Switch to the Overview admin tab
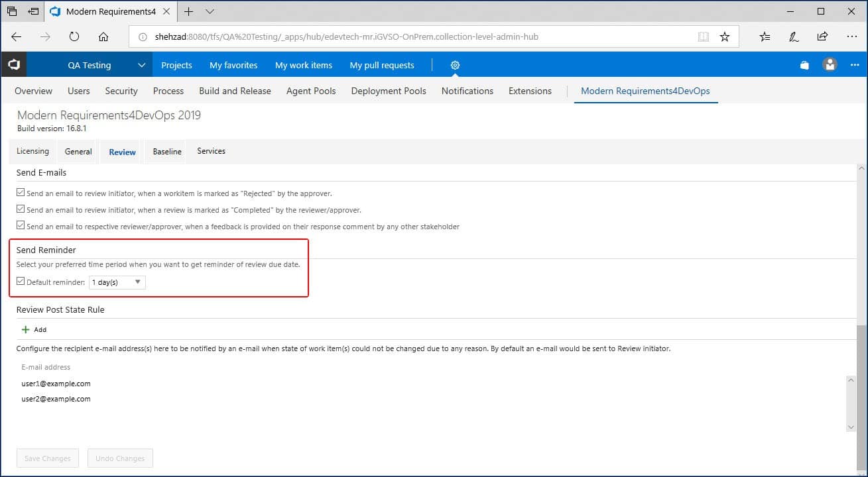Viewport: 868px width, 477px height. click(33, 91)
